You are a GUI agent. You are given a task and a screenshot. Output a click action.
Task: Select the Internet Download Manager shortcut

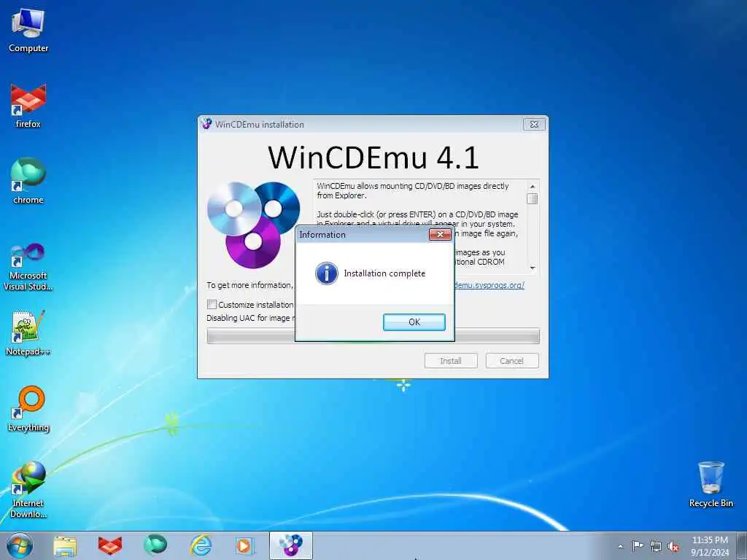click(x=28, y=490)
